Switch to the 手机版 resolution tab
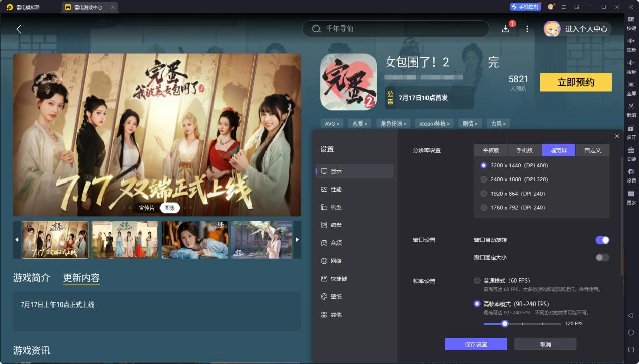 click(525, 150)
